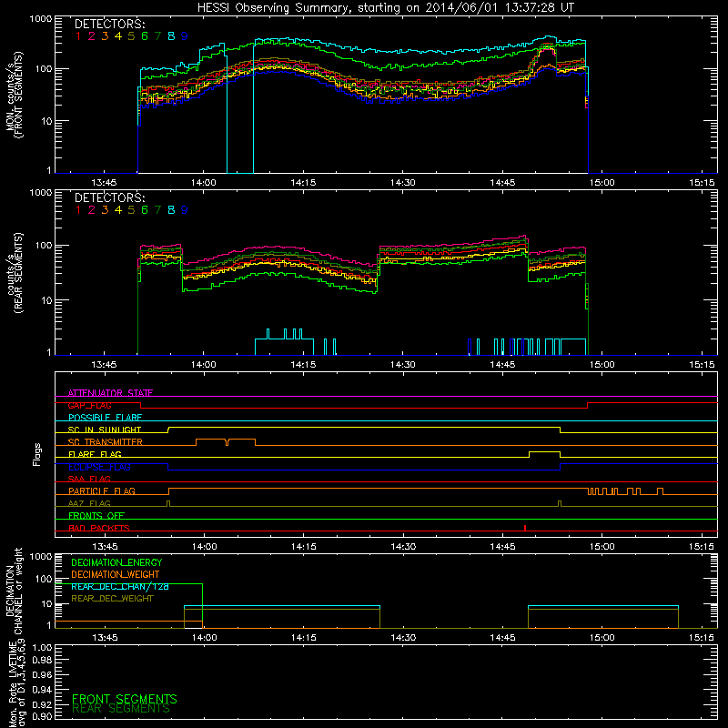Click red detector 1 in front segments legend
This screenshot has height=728, width=728.
click(78, 36)
